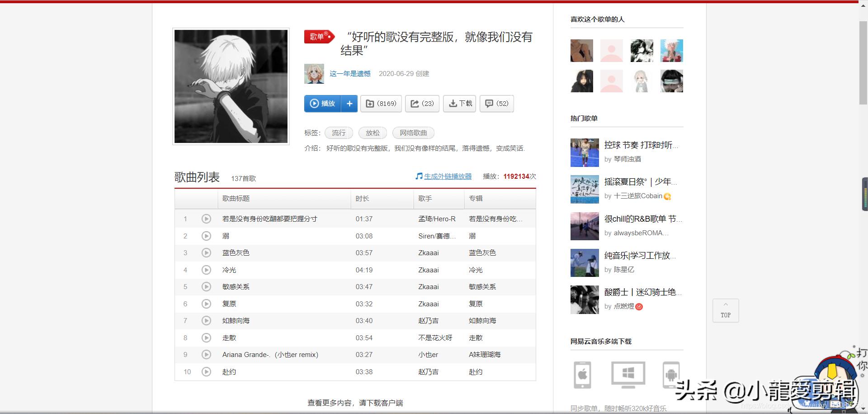Open the playlist cover image
This screenshot has width=868, height=414.
click(x=231, y=86)
